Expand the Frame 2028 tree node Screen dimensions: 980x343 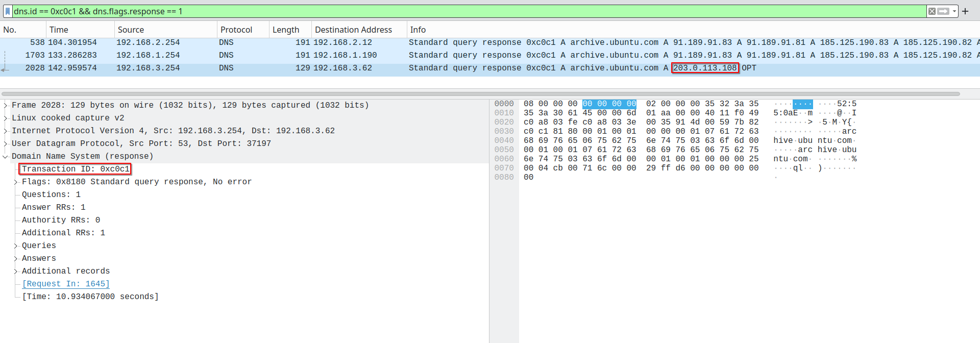click(x=6, y=105)
